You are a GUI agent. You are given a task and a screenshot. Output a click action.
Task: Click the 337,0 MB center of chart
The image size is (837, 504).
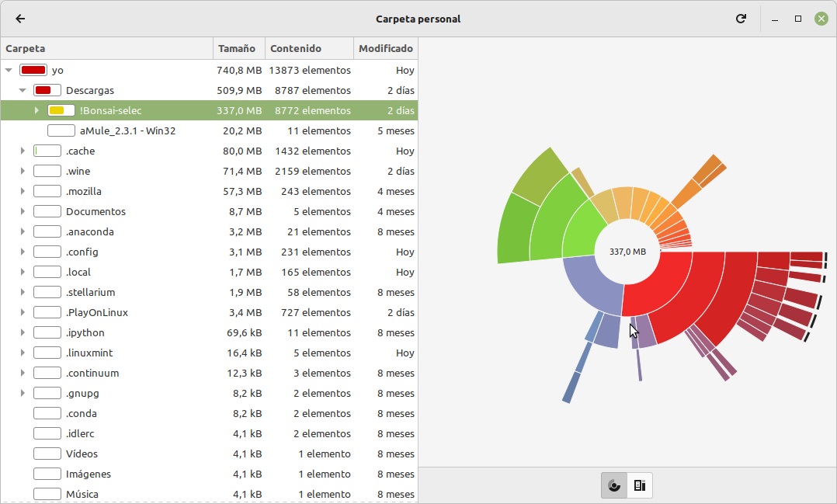pos(627,252)
